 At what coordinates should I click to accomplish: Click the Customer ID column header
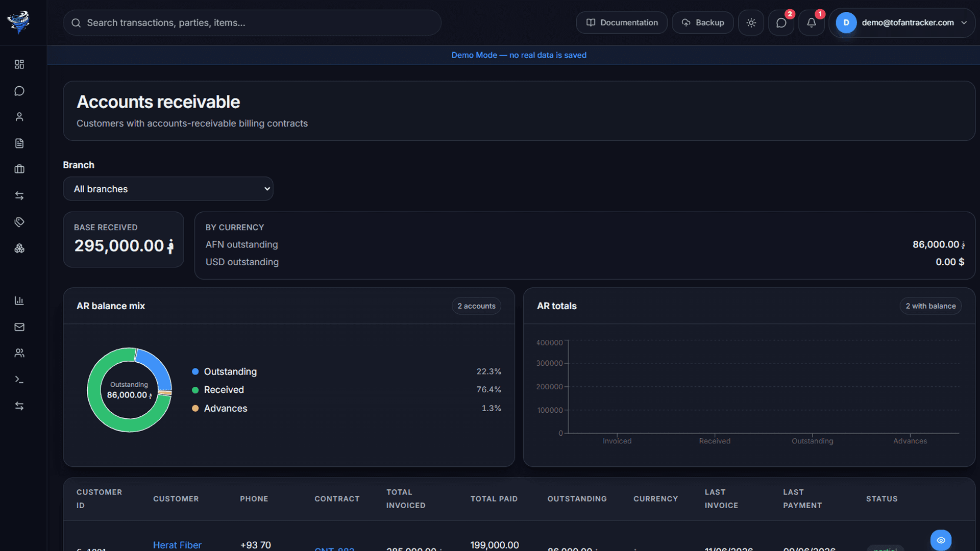click(99, 499)
